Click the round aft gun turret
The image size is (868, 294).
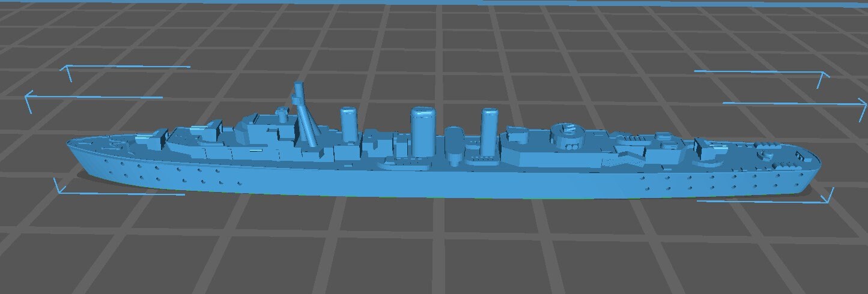[566, 131]
